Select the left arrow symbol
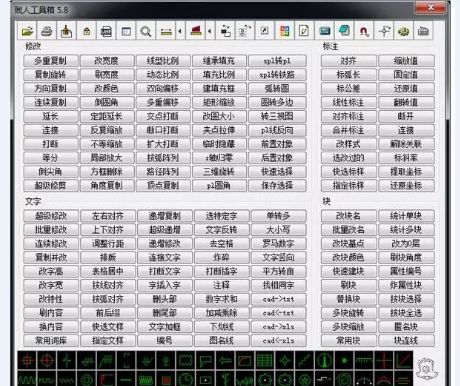This screenshot has height=386, width=460. tap(225, 360)
